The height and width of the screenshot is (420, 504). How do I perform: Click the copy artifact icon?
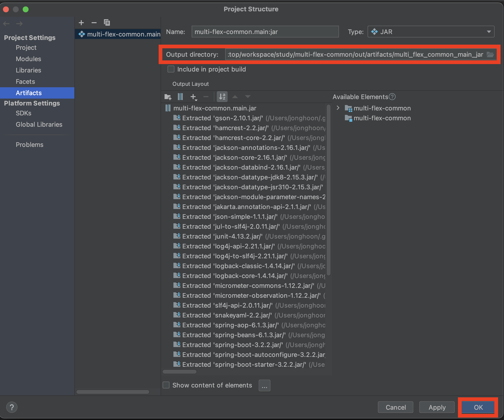(x=107, y=23)
